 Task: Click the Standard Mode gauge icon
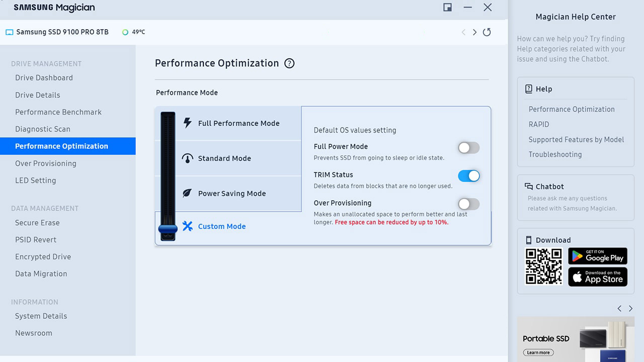[188, 158]
